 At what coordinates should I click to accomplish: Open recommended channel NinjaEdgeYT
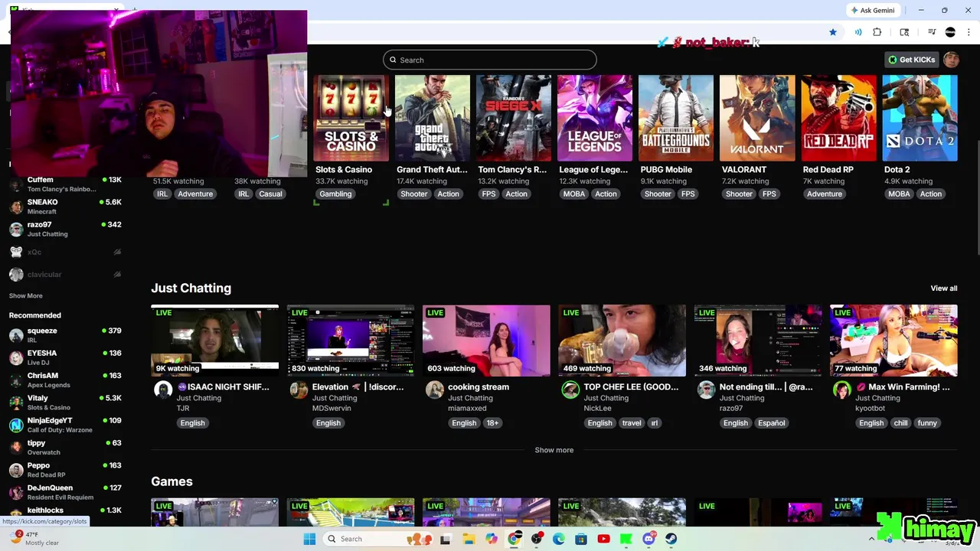point(65,425)
